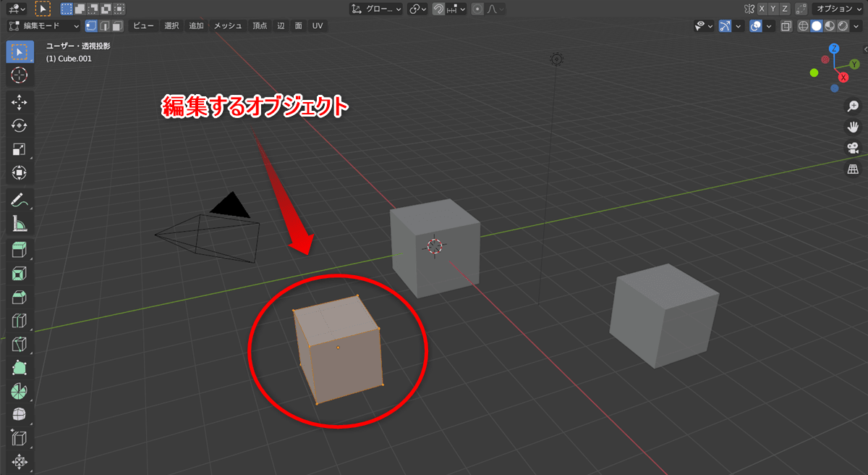Open the 面 menu
Image resolution: width=868 pixels, height=475 pixels.
coord(298,26)
